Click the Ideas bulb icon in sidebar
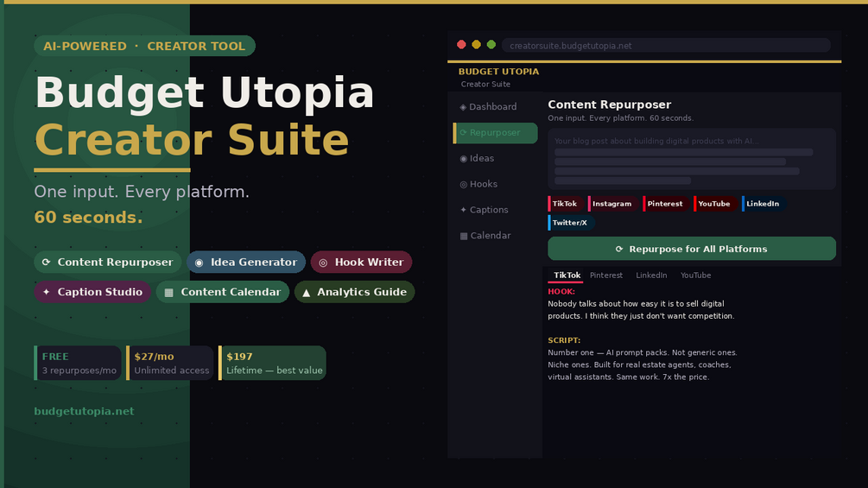868x488 pixels. [x=463, y=159]
